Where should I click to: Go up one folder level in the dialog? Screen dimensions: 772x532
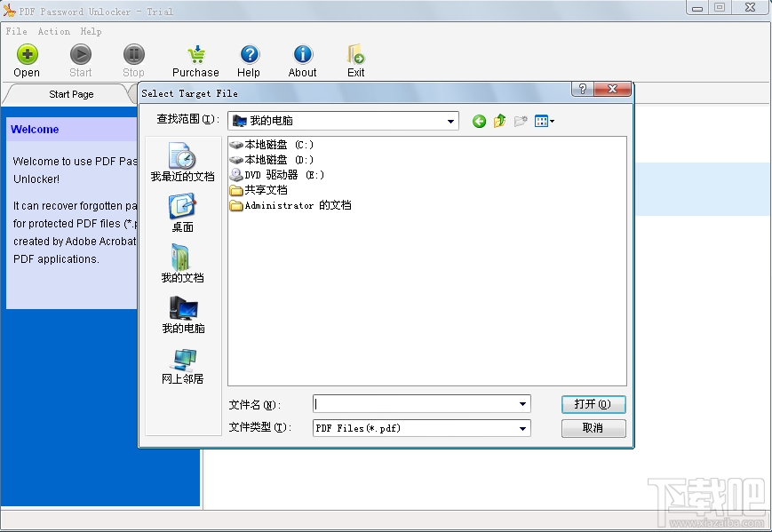pyautogui.click(x=498, y=121)
